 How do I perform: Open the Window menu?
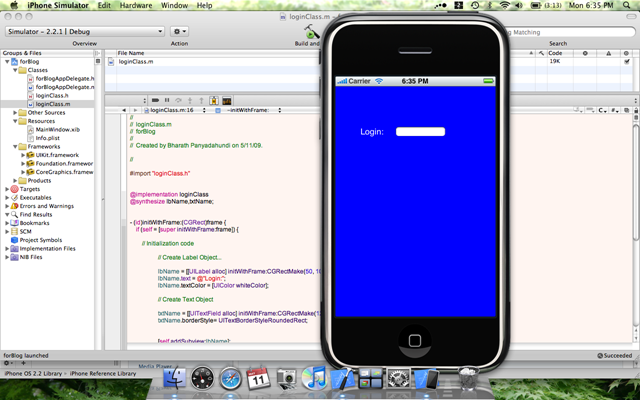point(174,5)
